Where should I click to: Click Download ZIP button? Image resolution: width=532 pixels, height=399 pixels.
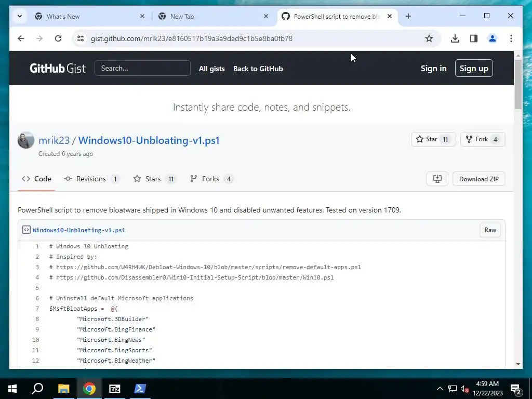pyautogui.click(x=478, y=179)
